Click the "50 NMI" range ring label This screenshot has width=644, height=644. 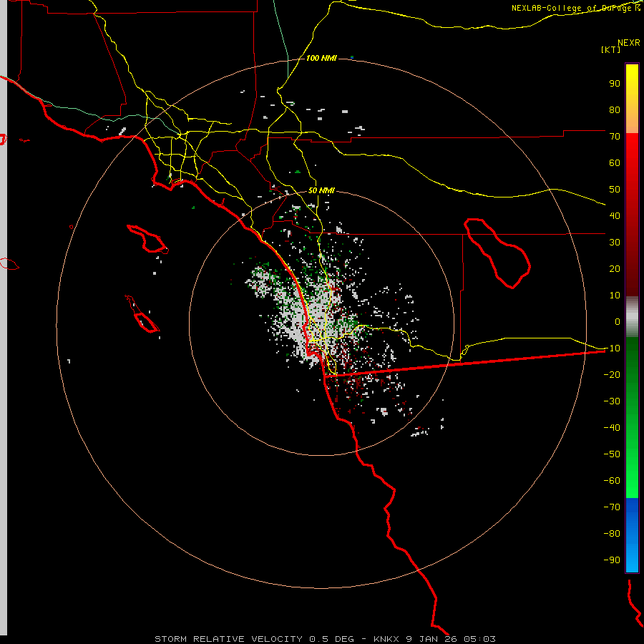click(x=321, y=190)
